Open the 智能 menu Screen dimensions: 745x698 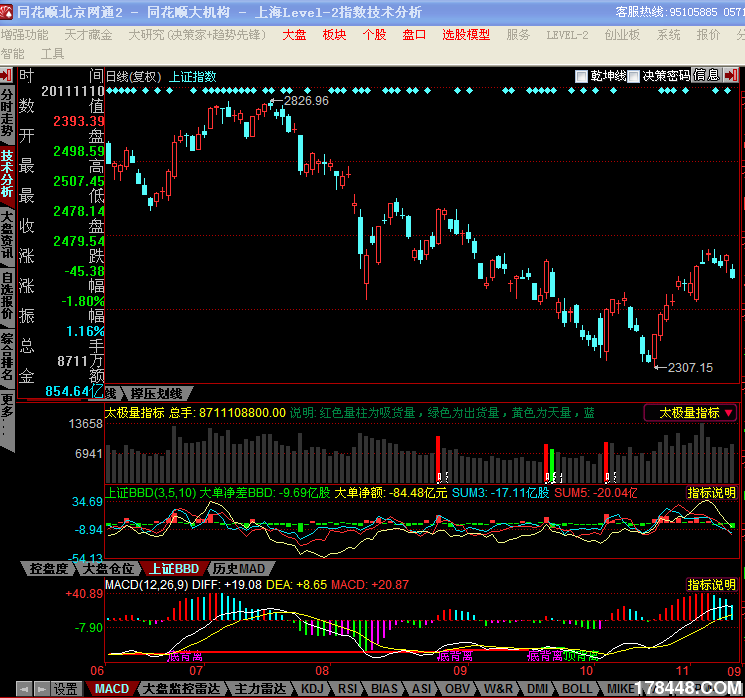tap(12, 54)
